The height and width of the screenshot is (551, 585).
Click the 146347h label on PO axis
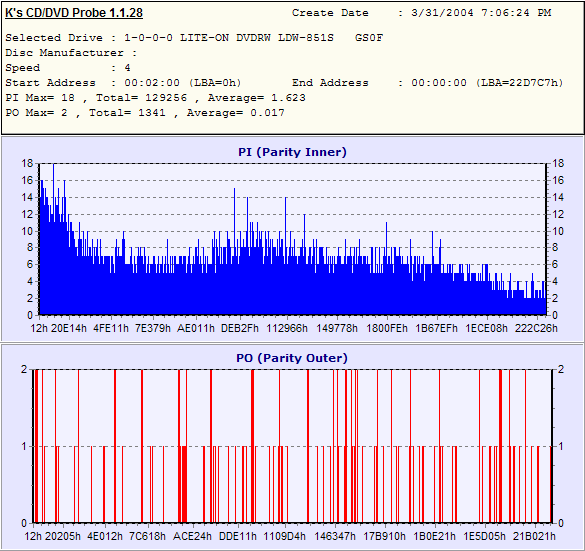[335, 536]
